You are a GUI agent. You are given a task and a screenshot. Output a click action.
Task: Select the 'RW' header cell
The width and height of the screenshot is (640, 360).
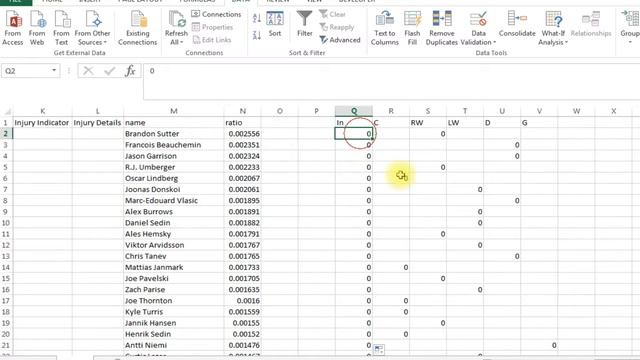pyautogui.click(x=428, y=122)
